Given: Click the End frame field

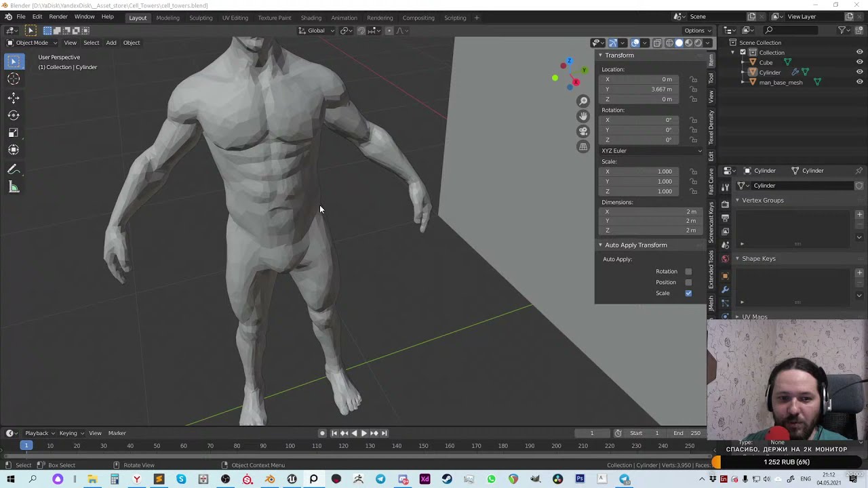Looking at the screenshot, I should [688, 433].
